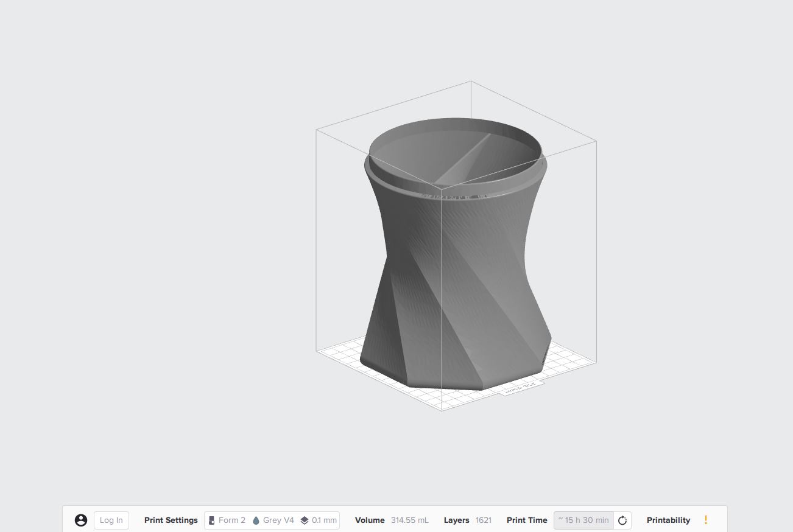
Task: Click the printability warning exclamation icon
Action: tap(706, 520)
